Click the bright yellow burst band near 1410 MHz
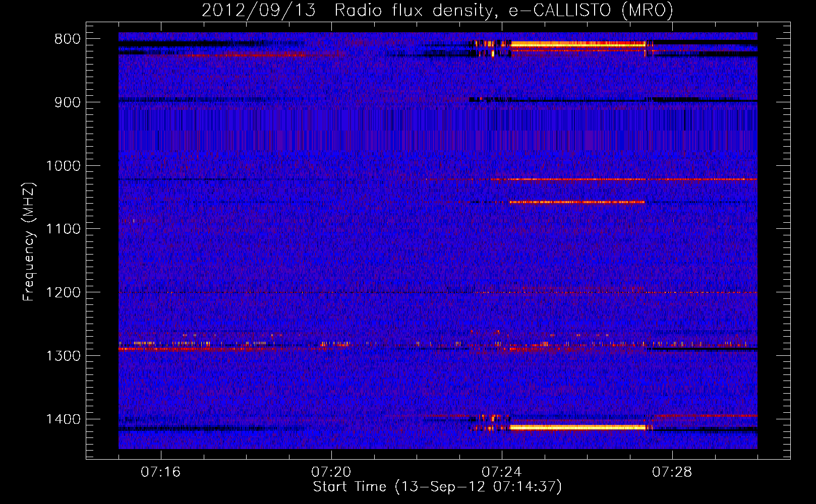Screen dimensions: 816x504 click(x=578, y=427)
